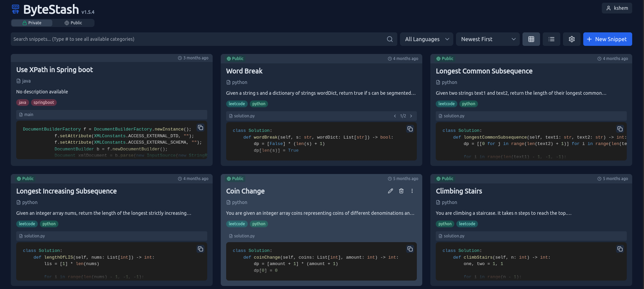The image size is (644, 289).
Task: Click python tag on Longest Increasing Subsequence
Action: click(49, 224)
